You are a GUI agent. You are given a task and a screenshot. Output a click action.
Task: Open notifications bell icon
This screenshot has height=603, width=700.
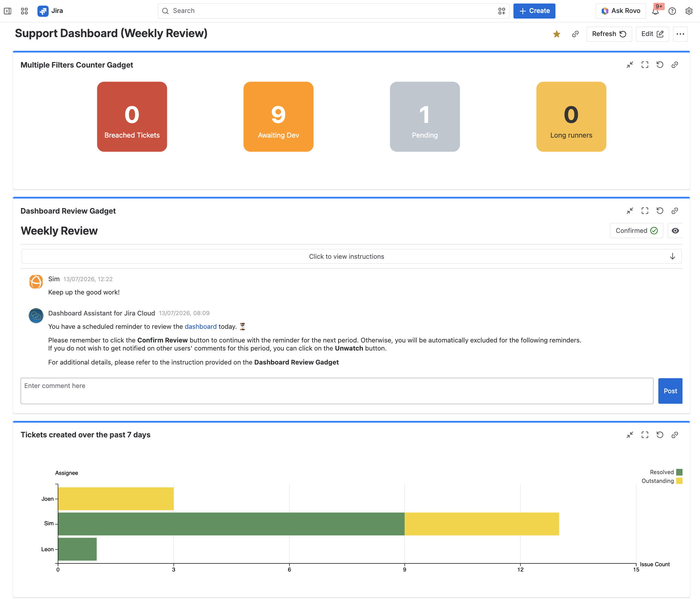point(655,11)
